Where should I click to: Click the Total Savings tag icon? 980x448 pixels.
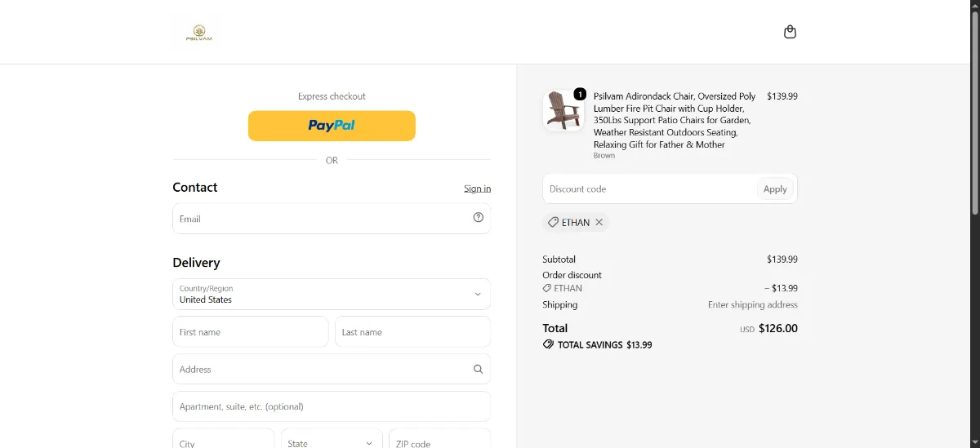point(548,344)
